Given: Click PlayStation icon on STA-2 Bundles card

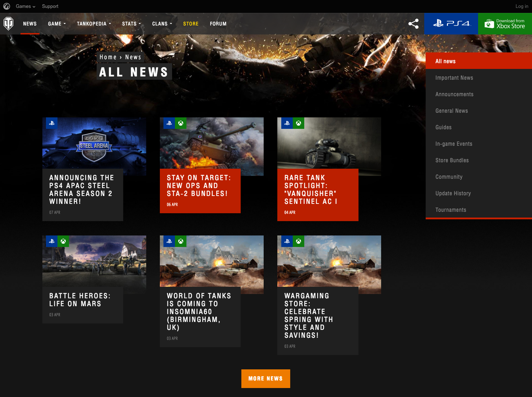Looking at the screenshot, I should [x=169, y=123].
